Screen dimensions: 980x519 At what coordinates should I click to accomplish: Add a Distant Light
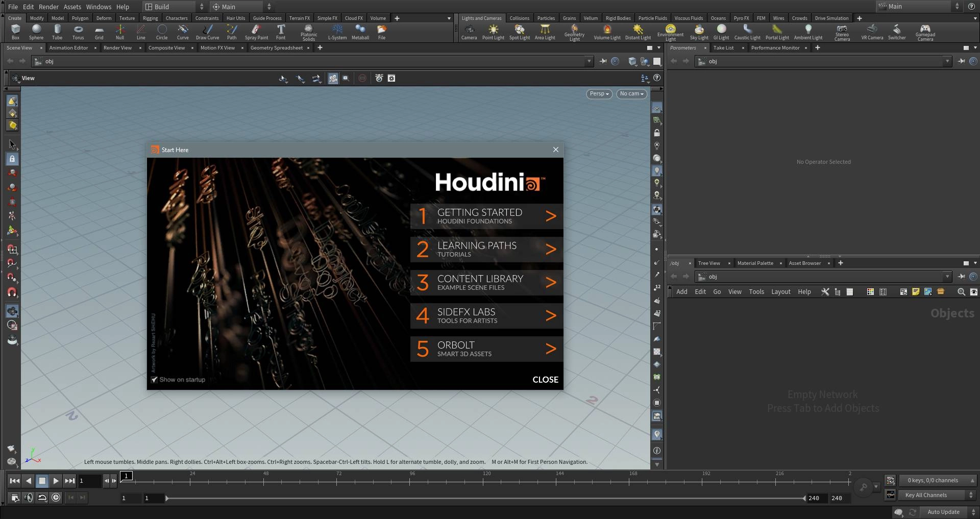(x=638, y=32)
